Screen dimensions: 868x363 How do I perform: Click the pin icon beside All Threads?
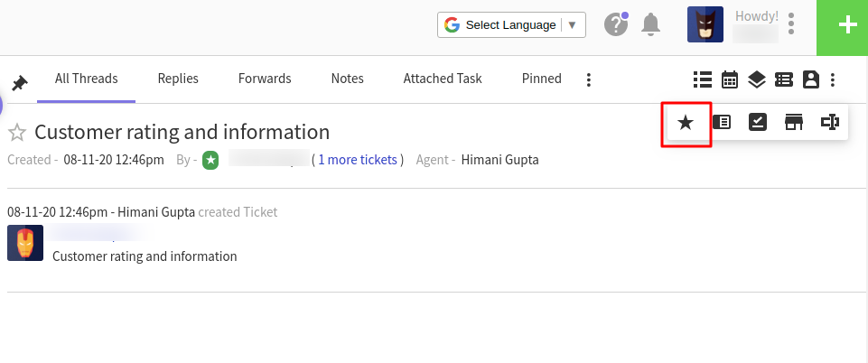[x=20, y=84]
